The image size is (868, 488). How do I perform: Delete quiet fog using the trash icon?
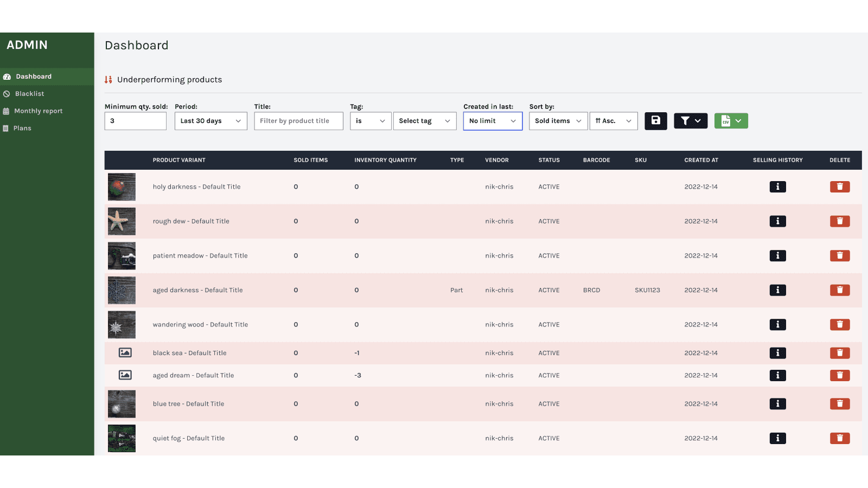(x=839, y=438)
